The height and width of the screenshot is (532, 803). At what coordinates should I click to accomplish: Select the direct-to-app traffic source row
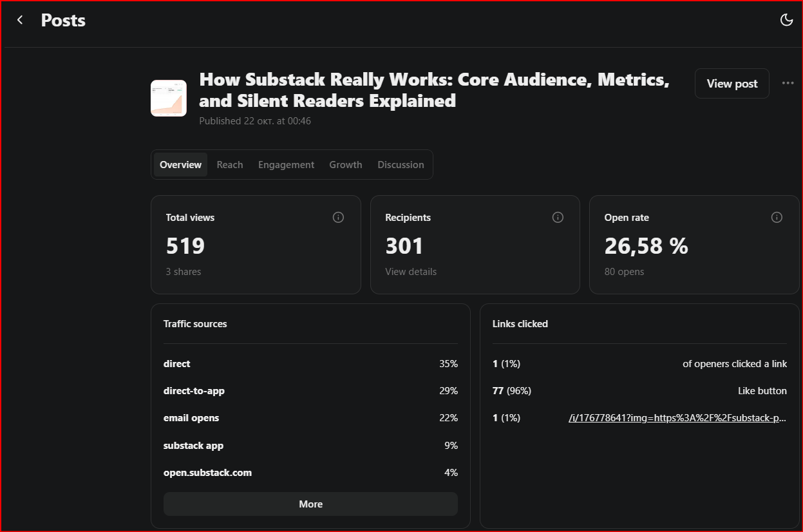[x=310, y=391]
